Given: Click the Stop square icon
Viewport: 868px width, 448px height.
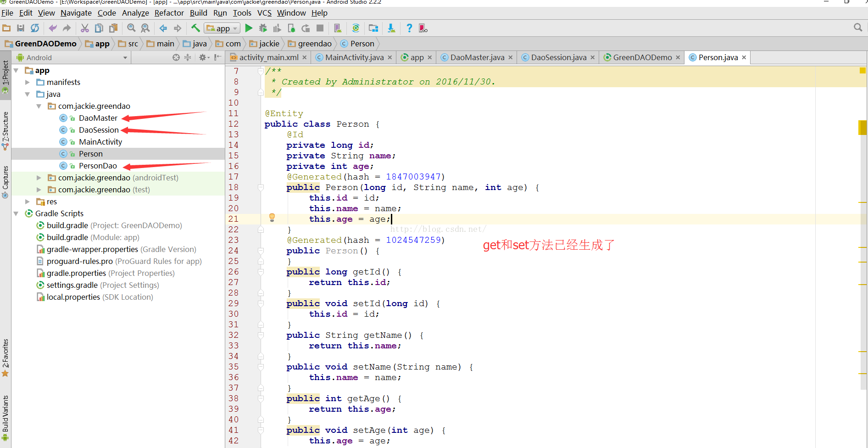Looking at the screenshot, I should [x=320, y=28].
